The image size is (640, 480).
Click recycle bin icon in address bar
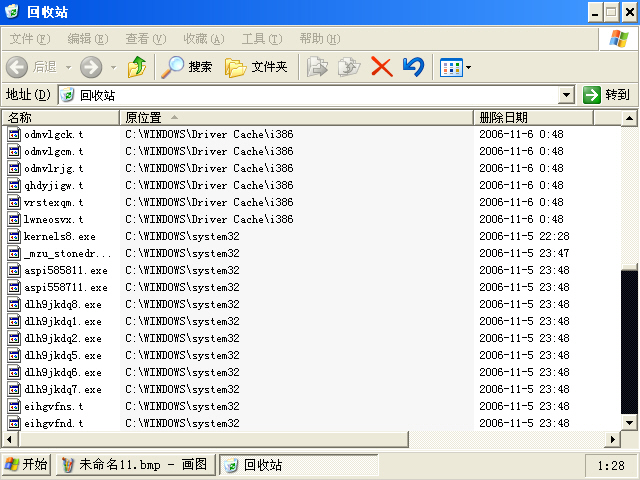(67, 95)
